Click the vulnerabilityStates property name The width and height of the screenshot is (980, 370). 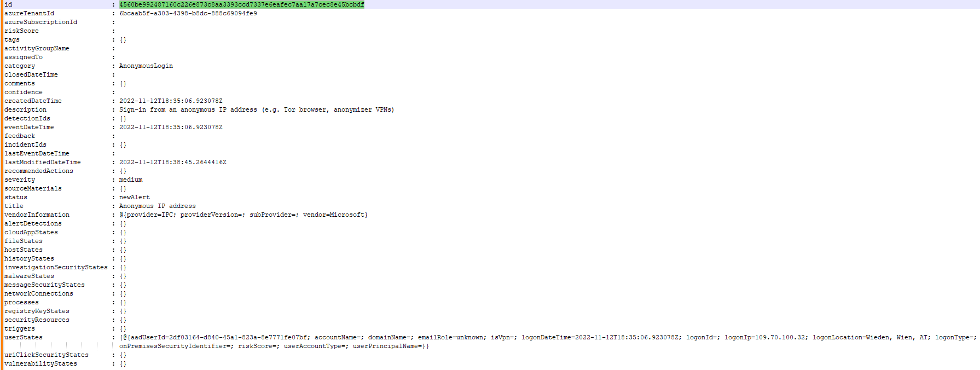tap(40, 363)
